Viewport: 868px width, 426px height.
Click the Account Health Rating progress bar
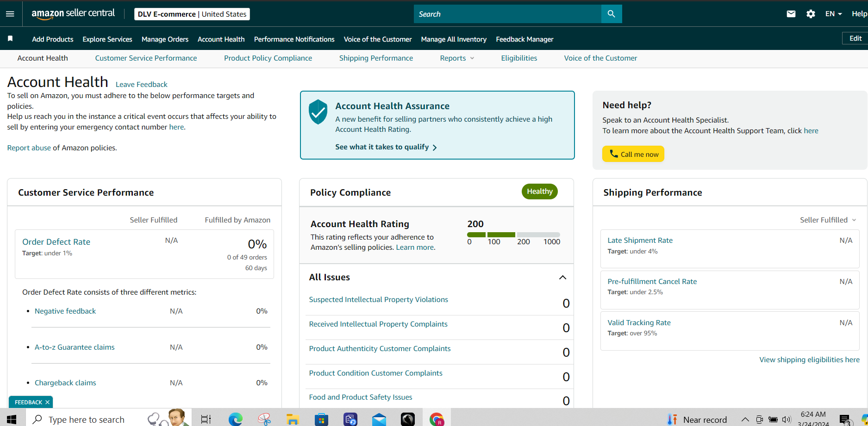coord(513,235)
